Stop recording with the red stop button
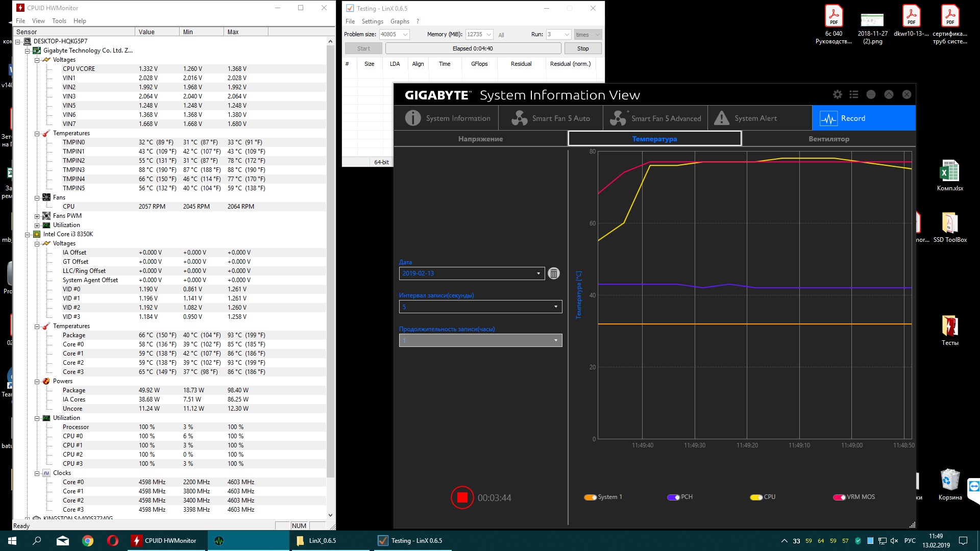The image size is (980, 551). [x=462, y=497]
